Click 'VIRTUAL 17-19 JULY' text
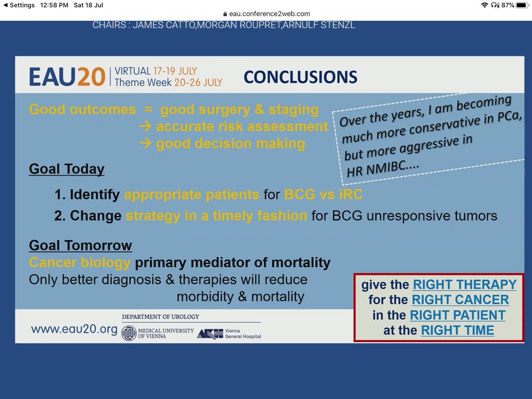Screen dimensions: 532x399 [x=156, y=71]
